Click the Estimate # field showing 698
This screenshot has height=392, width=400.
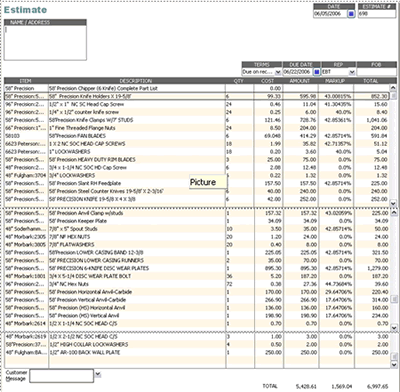[377, 14]
